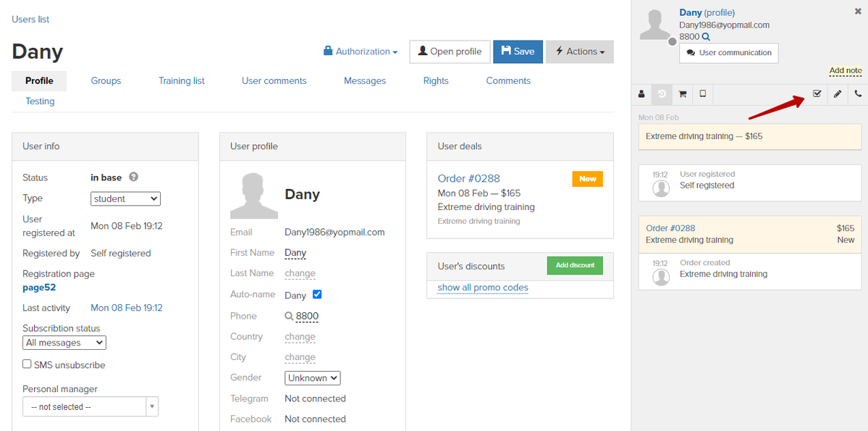Screen dimensions: 868x431
Task: Click the task checkmark icon
Action: [817, 94]
